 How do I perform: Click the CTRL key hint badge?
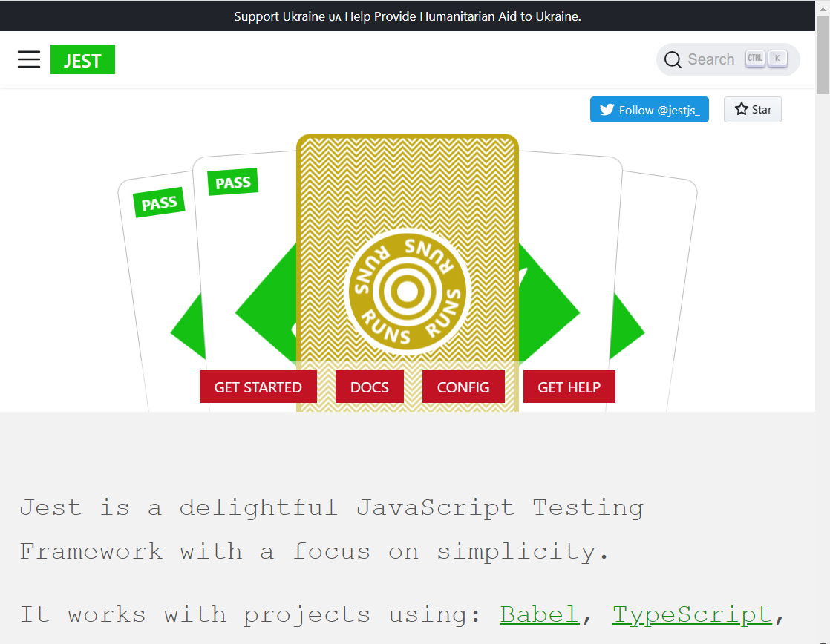tap(755, 58)
